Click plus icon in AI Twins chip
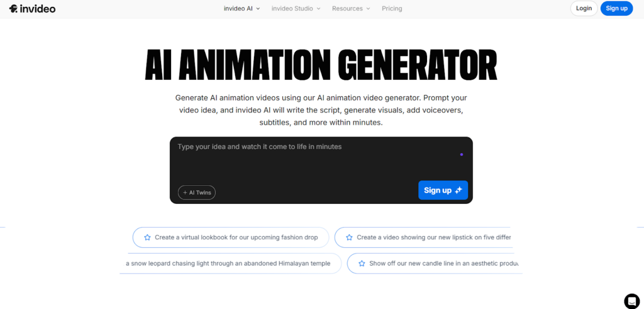The width and height of the screenshot is (644, 309). point(186,193)
